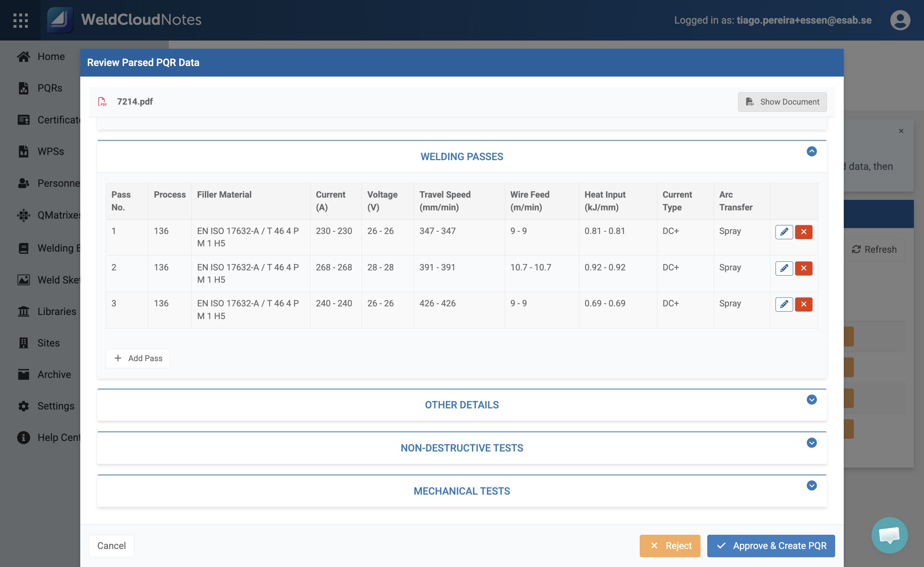
Task: Go to Home in the sidebar
Action: (41, 57)
